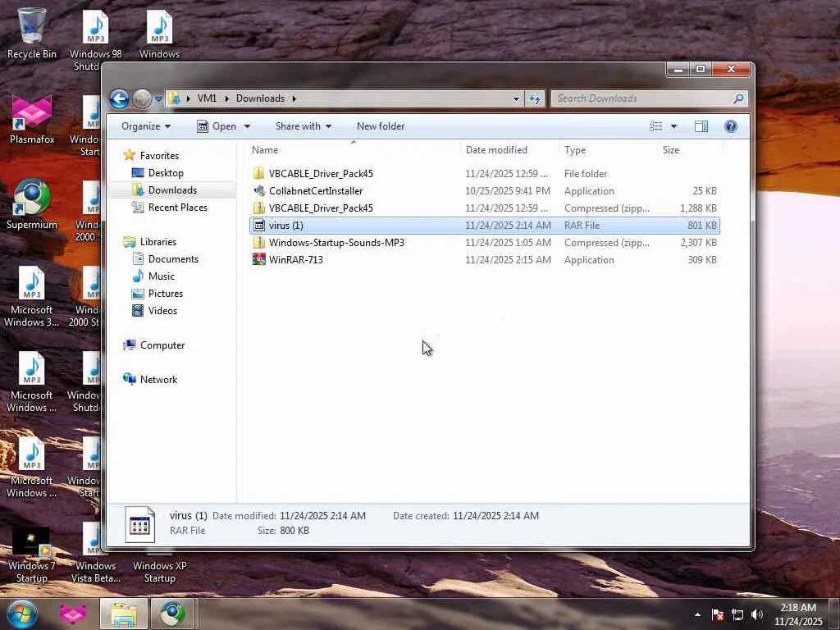Go back using the Explorer back arrow

coord(119,98)
